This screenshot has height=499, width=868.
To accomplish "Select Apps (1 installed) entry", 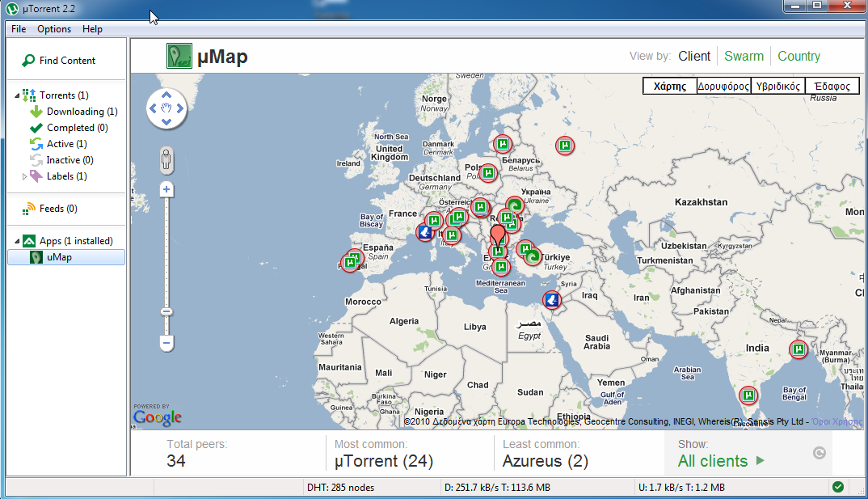I will pos(76,241).
